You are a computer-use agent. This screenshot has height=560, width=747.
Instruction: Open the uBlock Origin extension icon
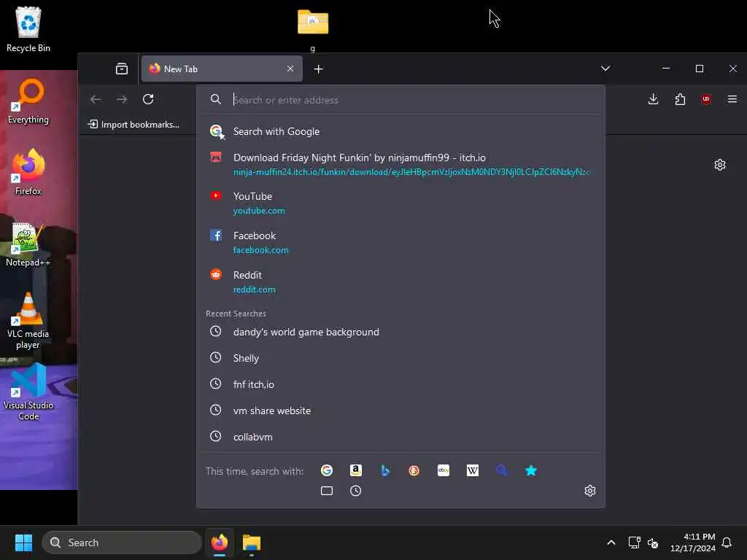point(706,99)
